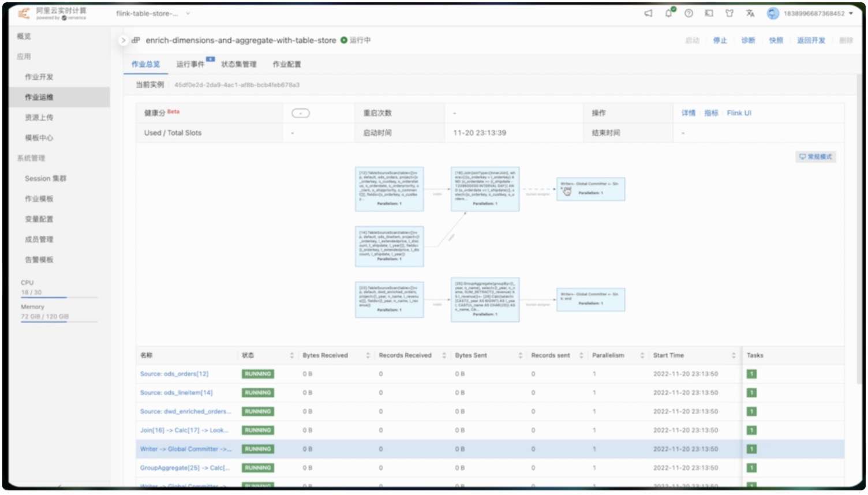The height and width of the screenshot is (495, 868).
Task: Click the health score pill indicator
Action: point(301,113)
